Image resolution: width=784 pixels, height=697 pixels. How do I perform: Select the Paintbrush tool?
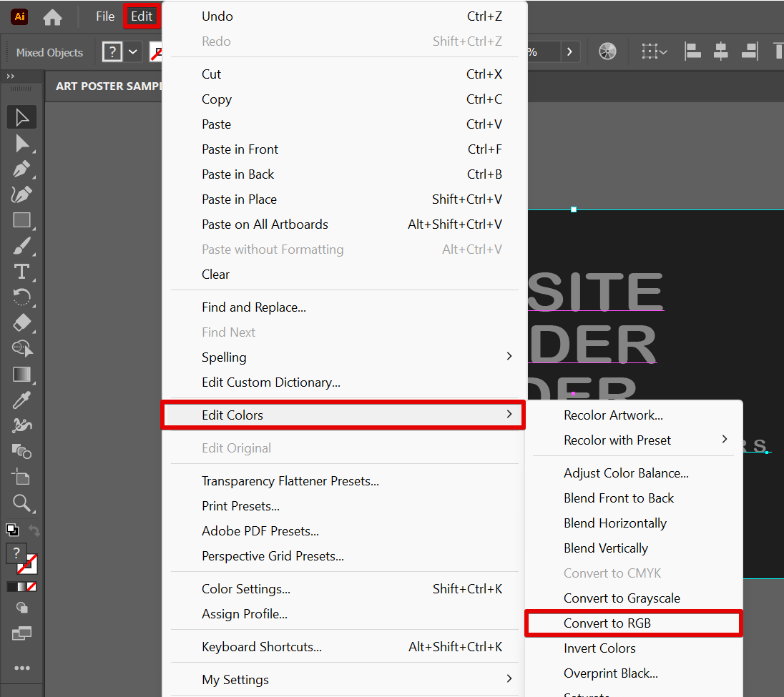pos(22,247)
